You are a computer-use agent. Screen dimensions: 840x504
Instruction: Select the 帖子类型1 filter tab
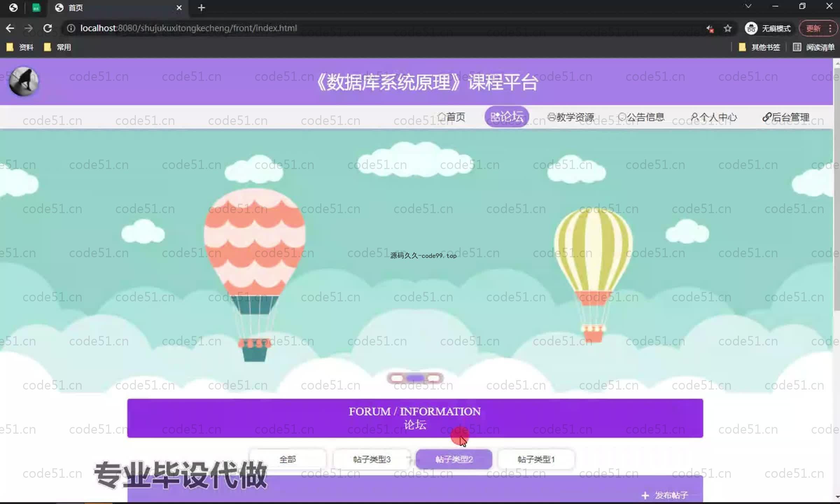(536, 459)
